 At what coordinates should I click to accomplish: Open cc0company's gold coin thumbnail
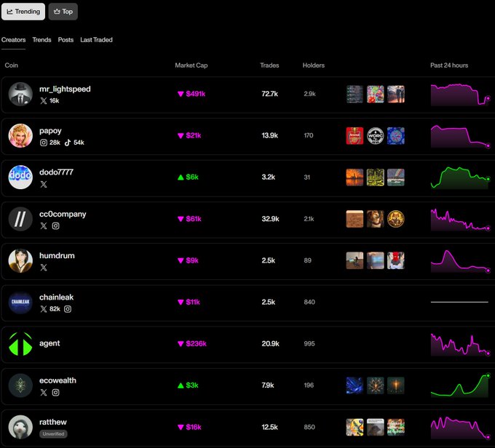[396, 219]
